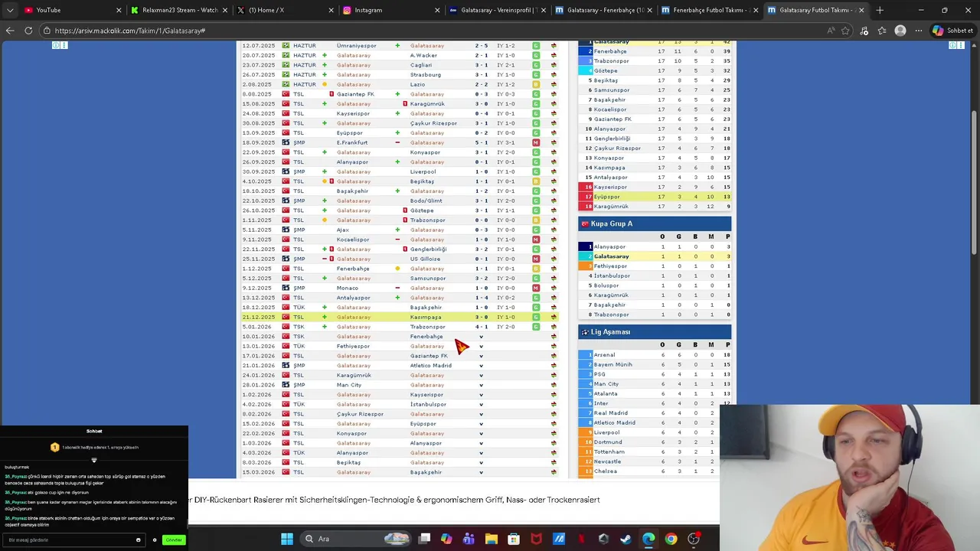The image size is (980, 551).
Task: Switch to the Home / X tab
Action: 285,10
